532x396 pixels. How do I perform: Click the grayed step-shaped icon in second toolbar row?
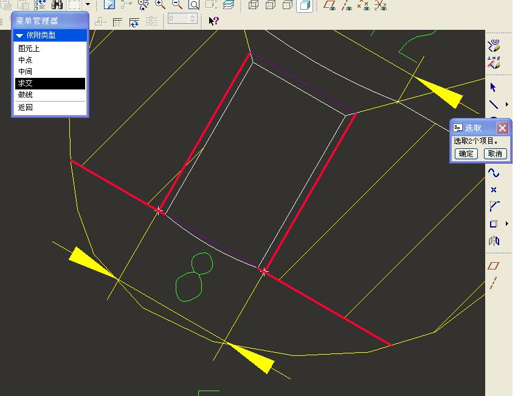pos(100,22)
